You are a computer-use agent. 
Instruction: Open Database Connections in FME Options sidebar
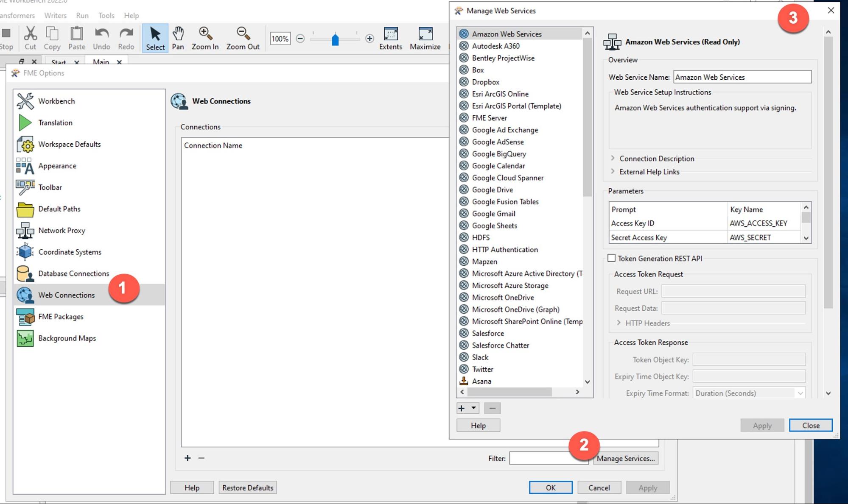click(73, 273)
